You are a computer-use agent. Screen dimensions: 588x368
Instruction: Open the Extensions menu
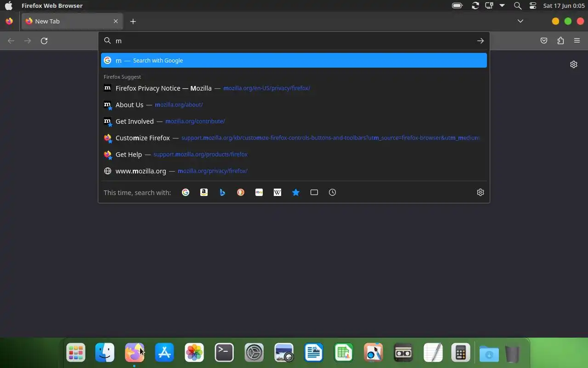coord(560,41)
